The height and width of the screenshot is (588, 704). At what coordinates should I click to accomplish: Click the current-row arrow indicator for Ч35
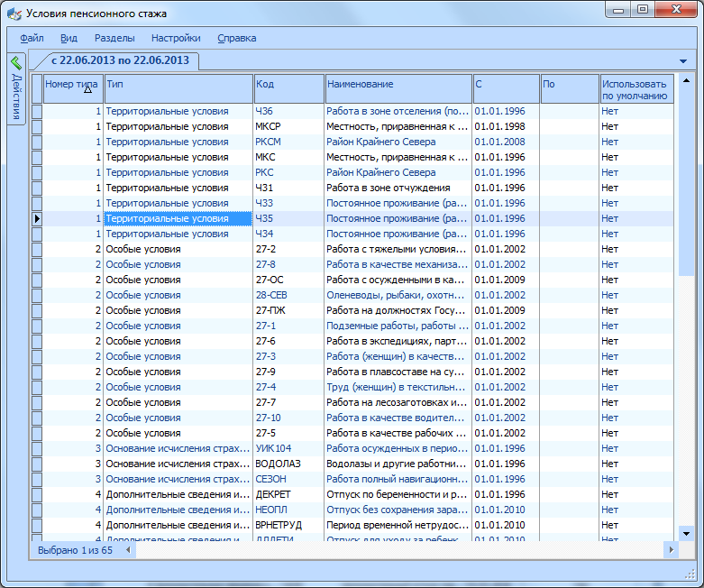coord(37,219)
